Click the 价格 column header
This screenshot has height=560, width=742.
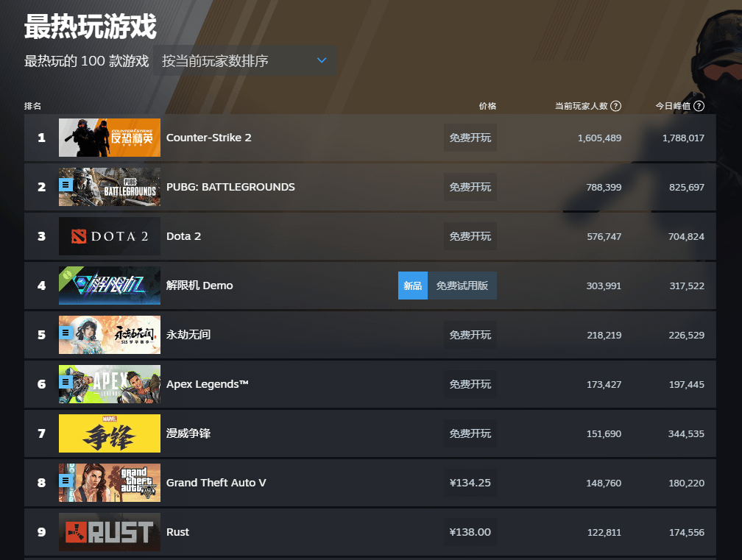pyautogui.click(x=487, y=106)
